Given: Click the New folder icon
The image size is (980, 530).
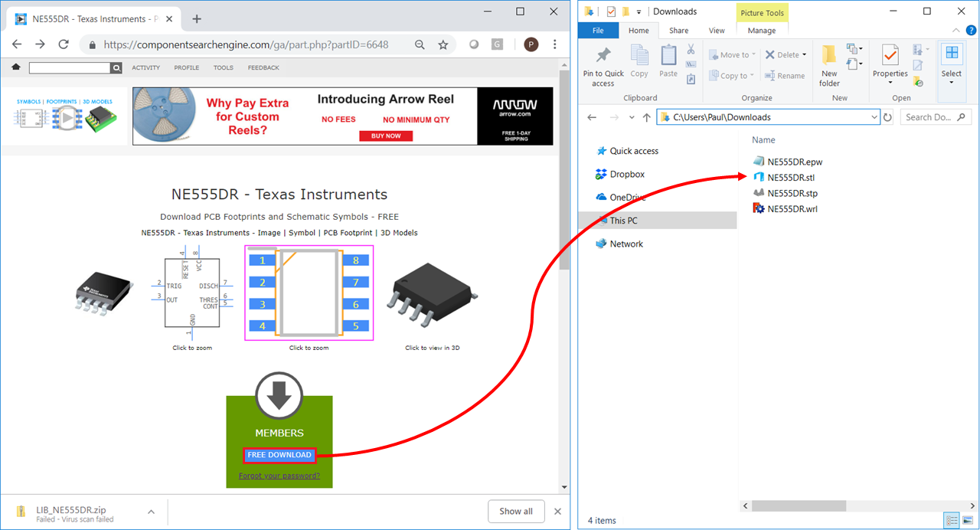Looking at the screenshot, I should (x=829, y=55).
